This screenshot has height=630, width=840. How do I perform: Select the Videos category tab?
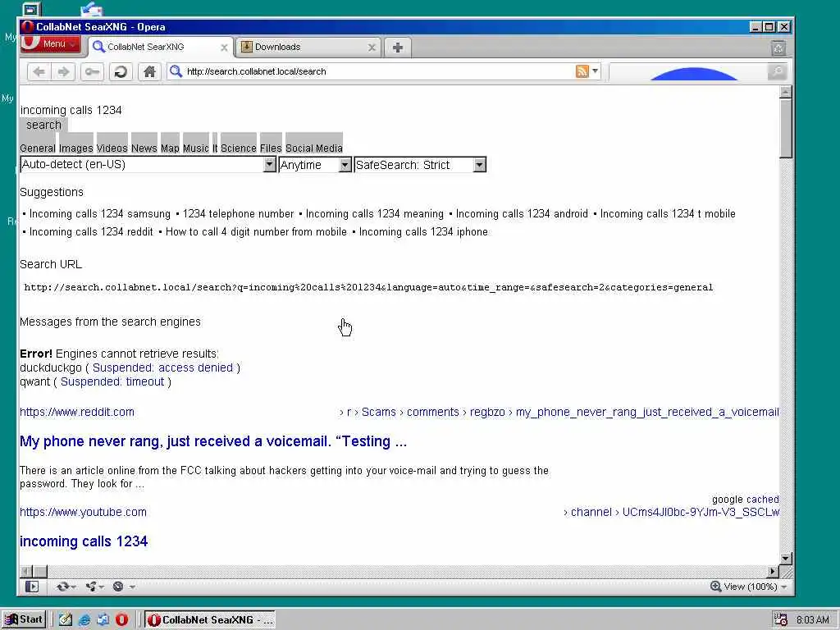[x=112, y=148]
